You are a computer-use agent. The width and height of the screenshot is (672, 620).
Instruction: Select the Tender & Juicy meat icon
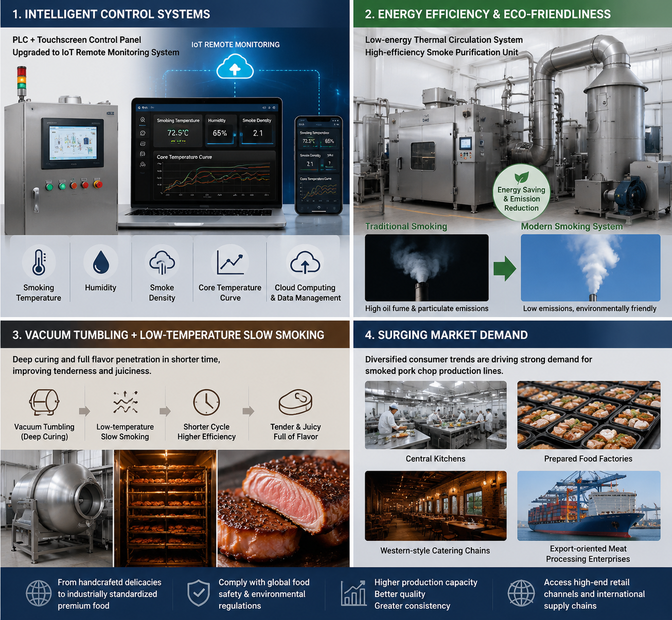(295, 402)
